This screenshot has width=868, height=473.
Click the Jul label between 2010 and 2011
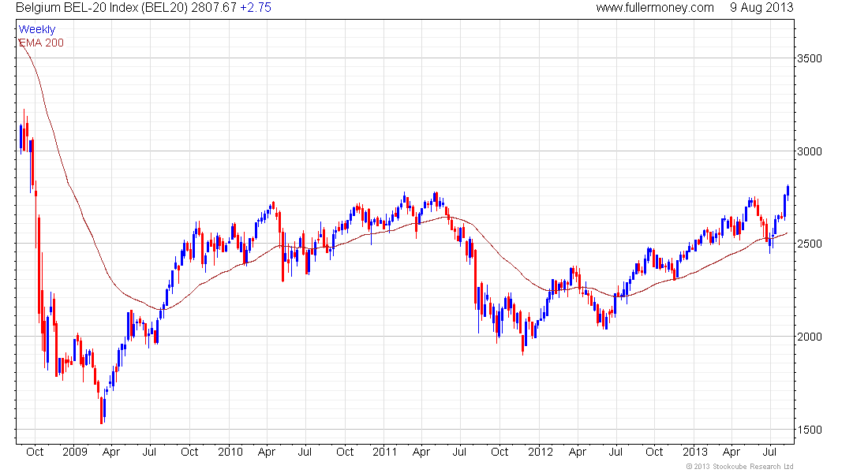[305, 452]
